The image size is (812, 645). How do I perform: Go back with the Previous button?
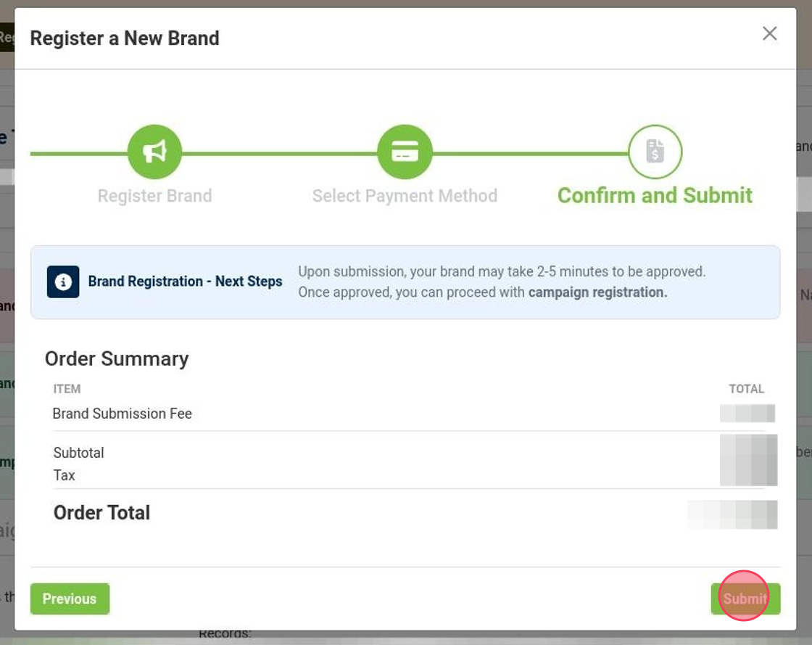pyautogui.click(x=70, y=599)
